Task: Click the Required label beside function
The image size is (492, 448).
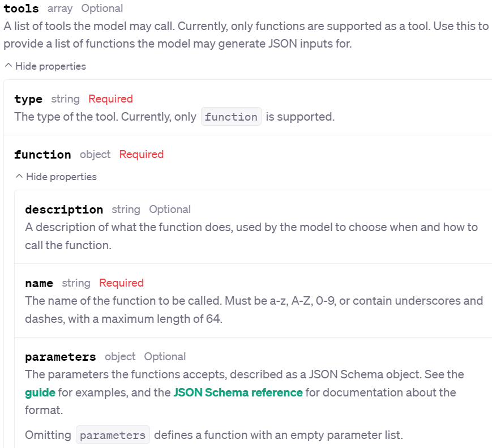Action: [x=142, y=155]
